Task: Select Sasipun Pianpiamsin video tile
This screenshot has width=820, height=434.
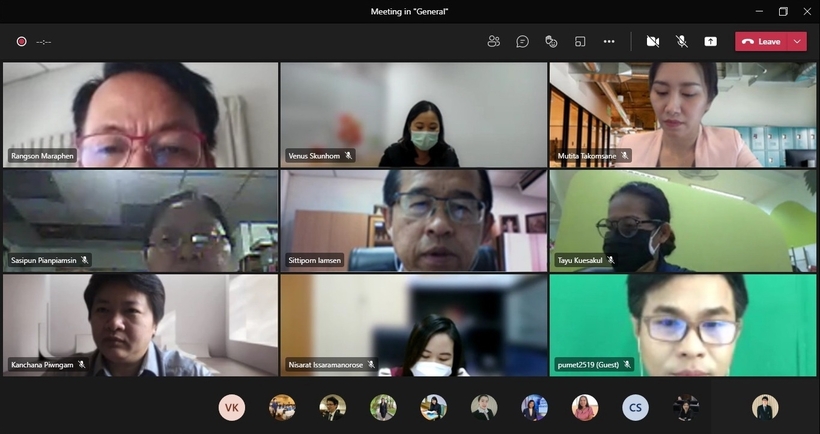Action: [140, 221]
